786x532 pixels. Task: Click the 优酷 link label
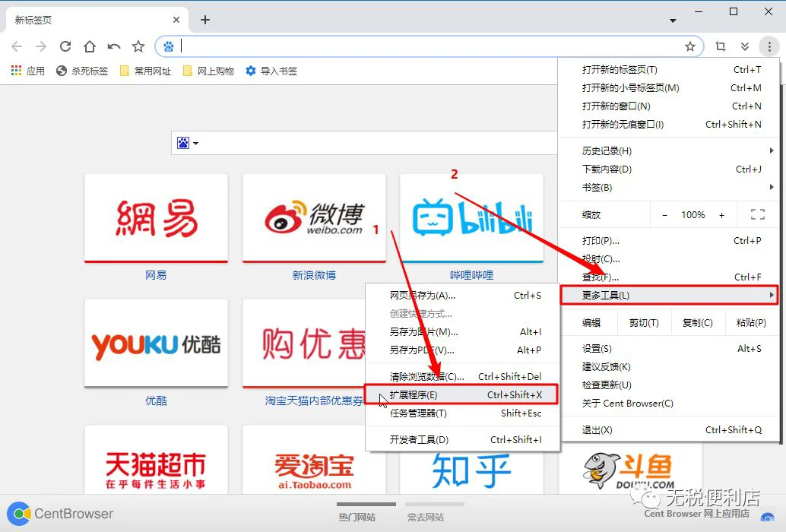(156, 401)
